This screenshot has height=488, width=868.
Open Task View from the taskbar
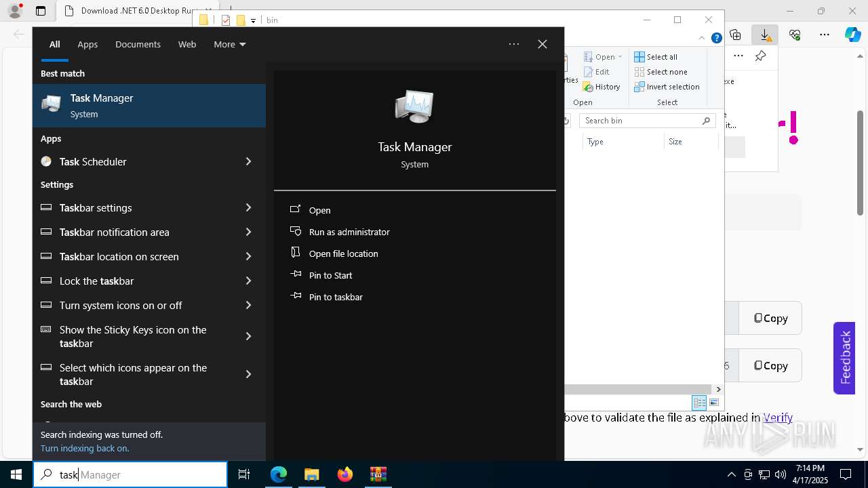coord(244,474)
